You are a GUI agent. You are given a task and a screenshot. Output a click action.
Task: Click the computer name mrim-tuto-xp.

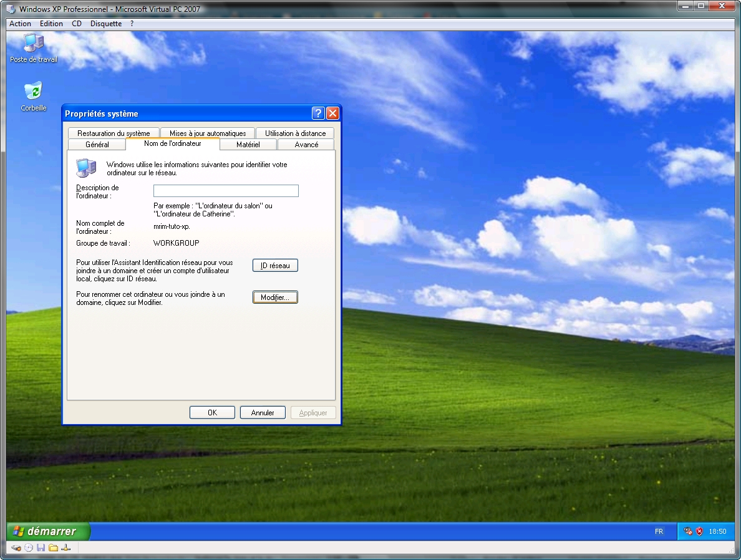coord(172,226)
